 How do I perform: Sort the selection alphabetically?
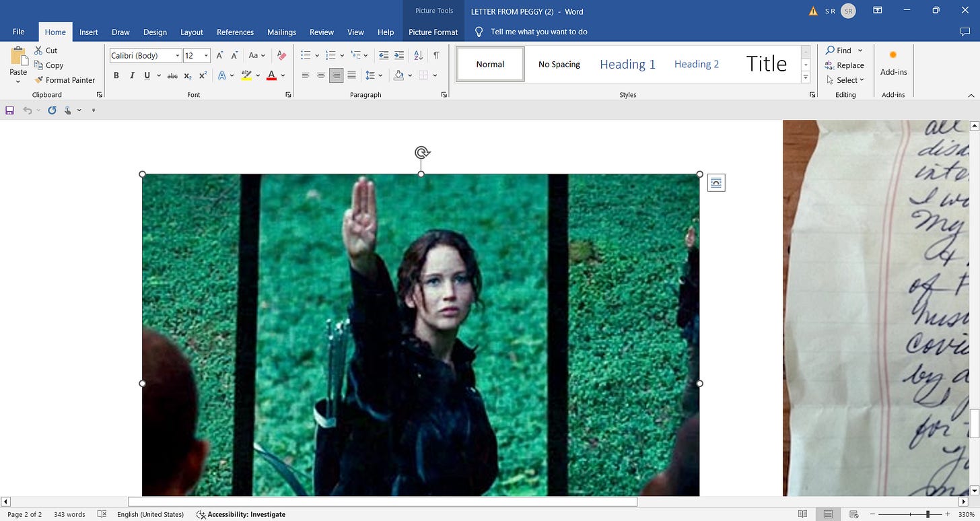click(x=418, y=56)
